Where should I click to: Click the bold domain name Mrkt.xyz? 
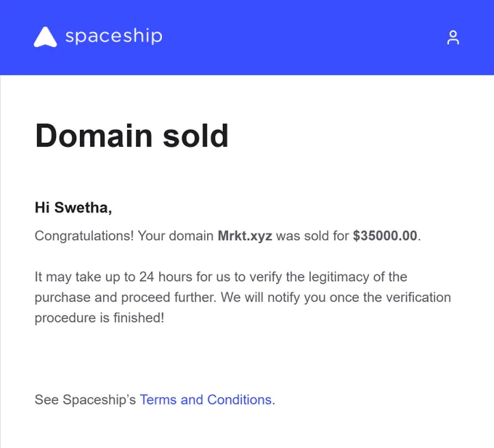click(x=245, y=236)
